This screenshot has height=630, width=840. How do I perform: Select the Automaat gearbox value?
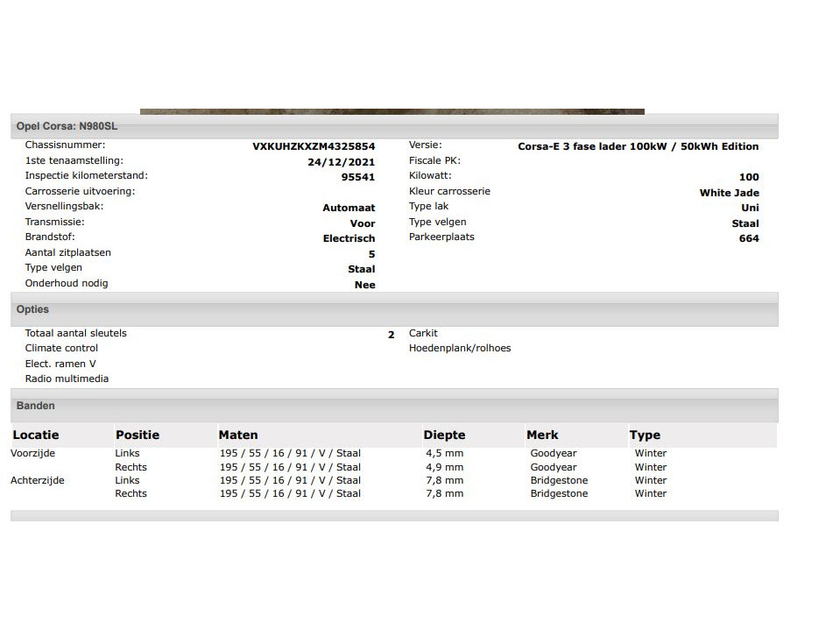tap(349, 208)
